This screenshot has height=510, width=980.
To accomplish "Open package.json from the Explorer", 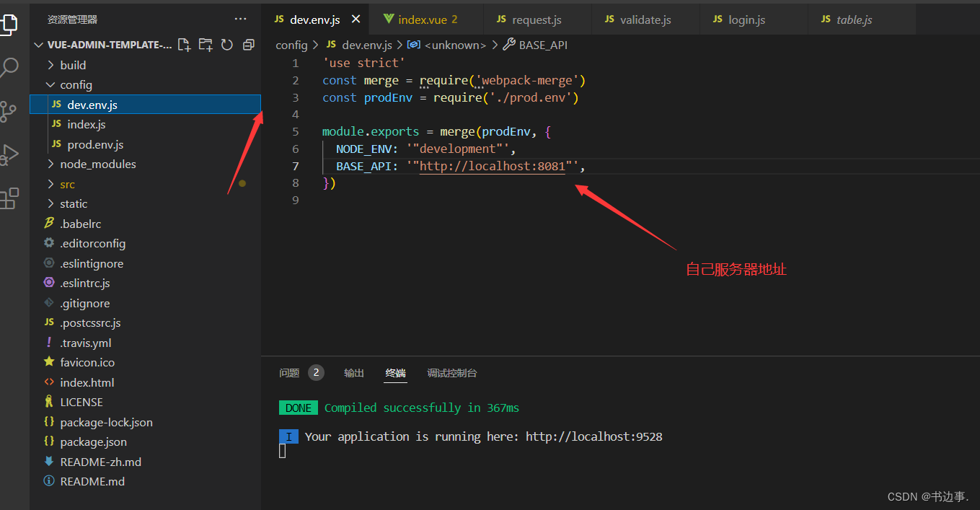I will tap(92, 441).
